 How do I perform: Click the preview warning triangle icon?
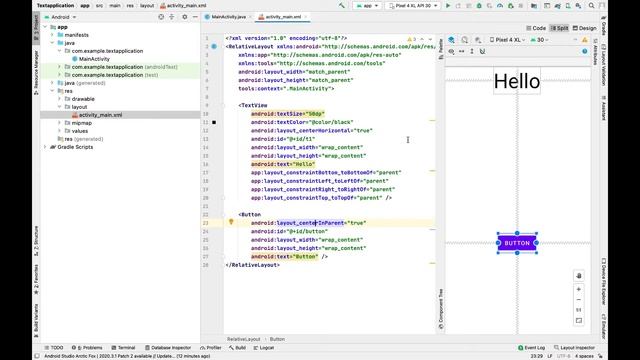(584, 40)
